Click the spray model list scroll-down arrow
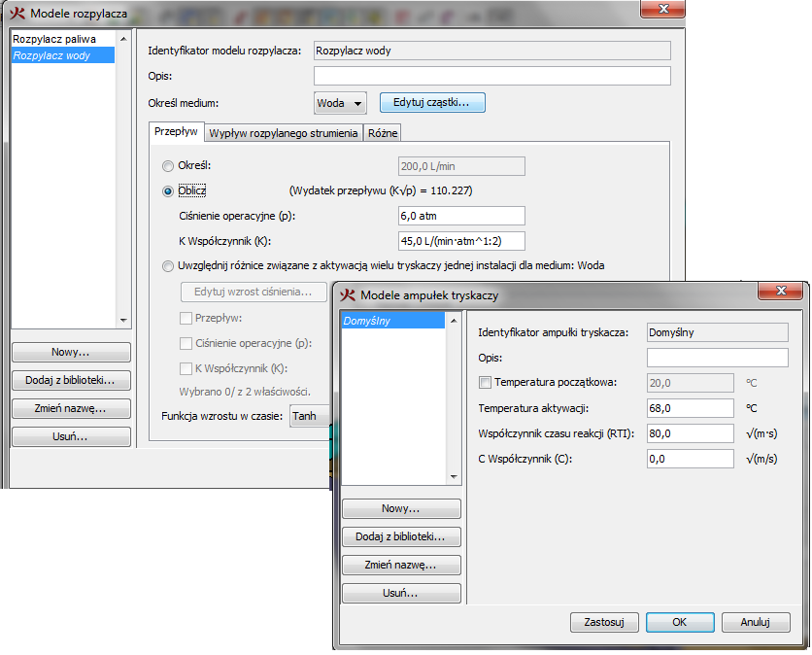The height and width of the screenshot is (655, 812). [123, 321]
